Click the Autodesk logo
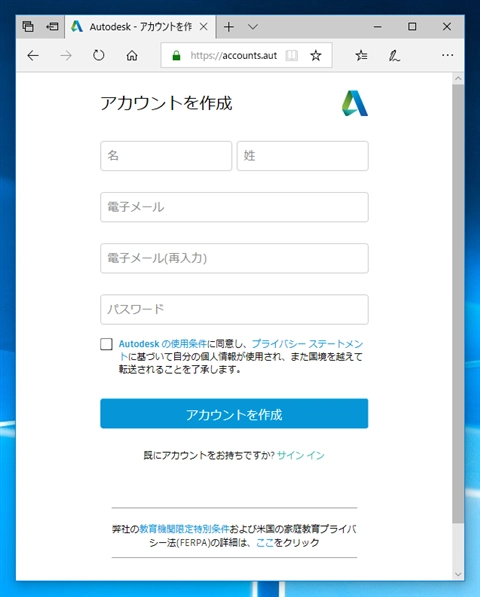 pos(355,103)
